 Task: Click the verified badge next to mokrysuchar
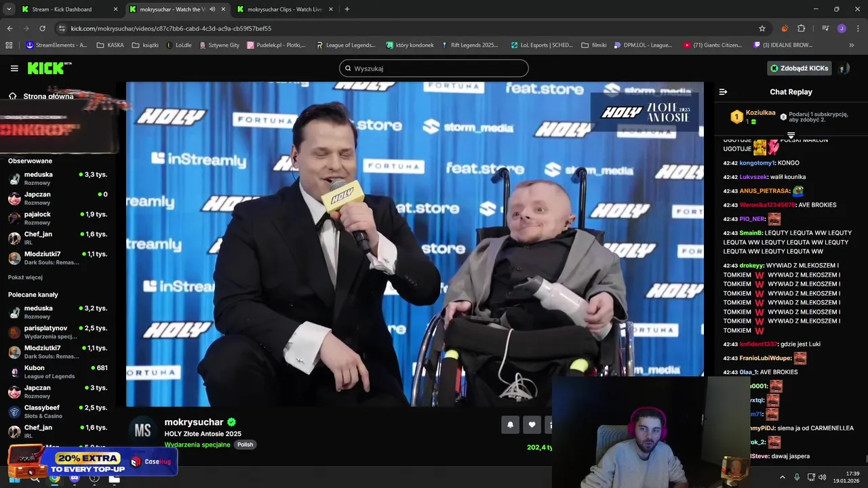pos(231,422)
